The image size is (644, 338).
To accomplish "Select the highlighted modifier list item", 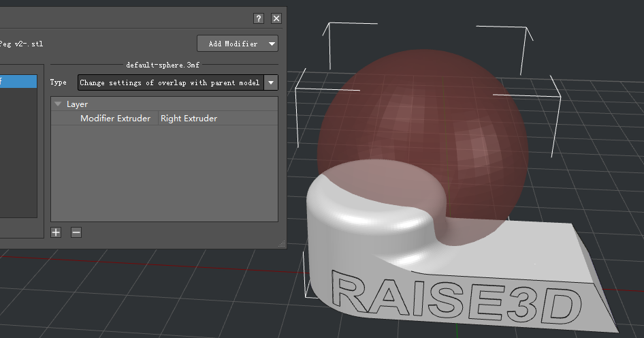I will tap(18, 81).
